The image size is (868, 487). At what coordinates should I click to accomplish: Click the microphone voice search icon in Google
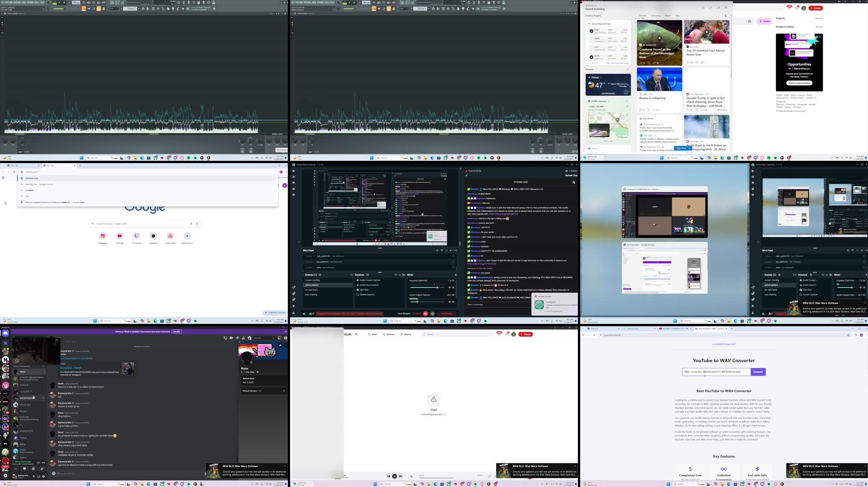click(x=191, y=223)
